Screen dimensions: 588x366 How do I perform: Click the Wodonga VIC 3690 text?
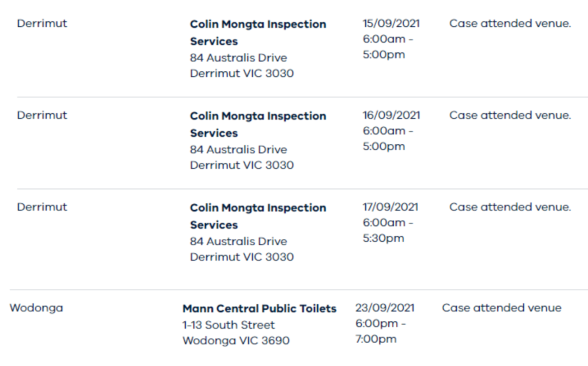[x=236, y=340]
